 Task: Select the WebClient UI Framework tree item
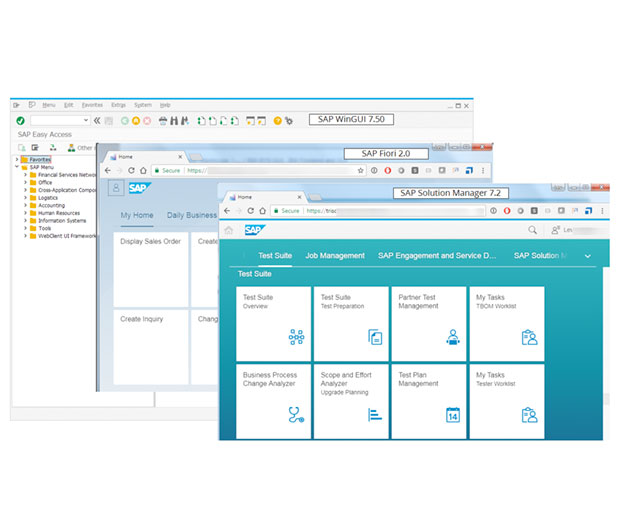pos(67,236)
